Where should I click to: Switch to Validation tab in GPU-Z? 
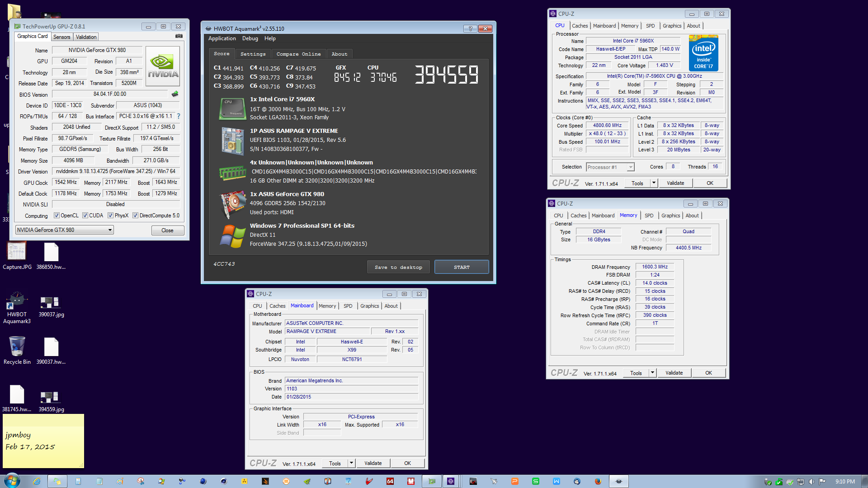pos(86,37)
